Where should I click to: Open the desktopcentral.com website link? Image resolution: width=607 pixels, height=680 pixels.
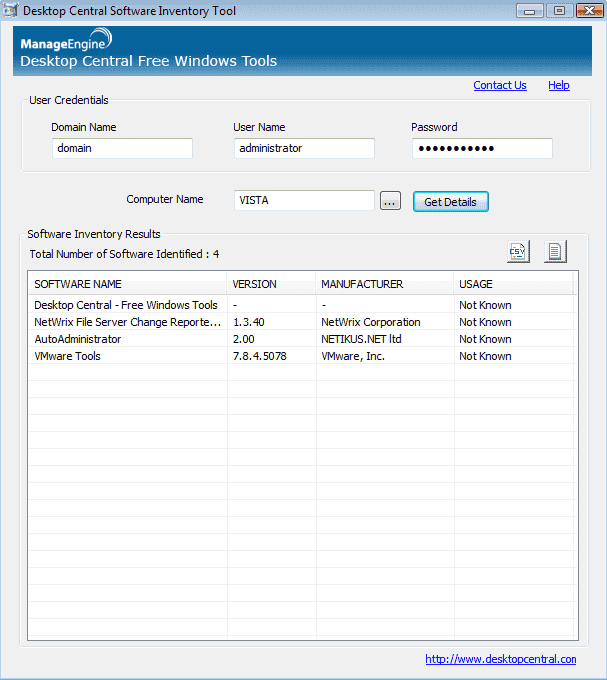[501, 659]
